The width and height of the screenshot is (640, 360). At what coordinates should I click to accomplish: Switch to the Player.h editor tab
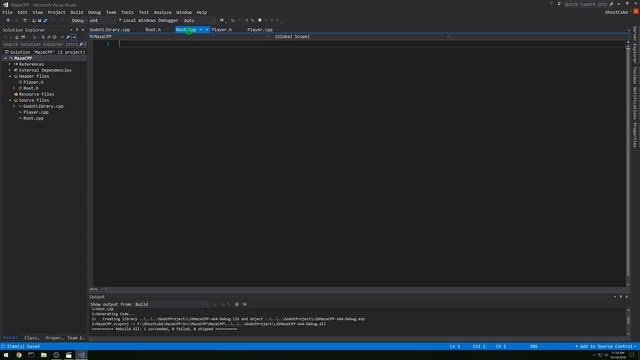pos(222,29)
